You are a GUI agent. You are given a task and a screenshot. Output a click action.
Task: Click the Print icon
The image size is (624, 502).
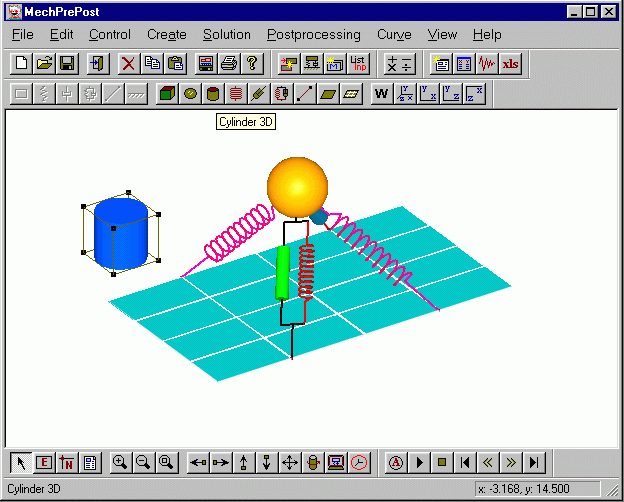point(229,64)
